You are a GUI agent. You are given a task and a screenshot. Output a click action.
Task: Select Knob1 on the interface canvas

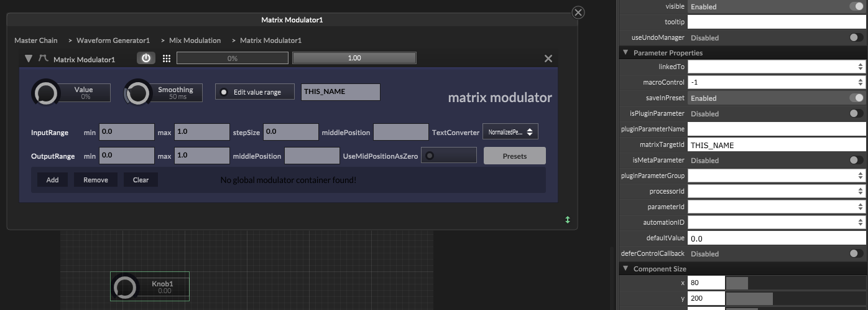tap(150, 286)
